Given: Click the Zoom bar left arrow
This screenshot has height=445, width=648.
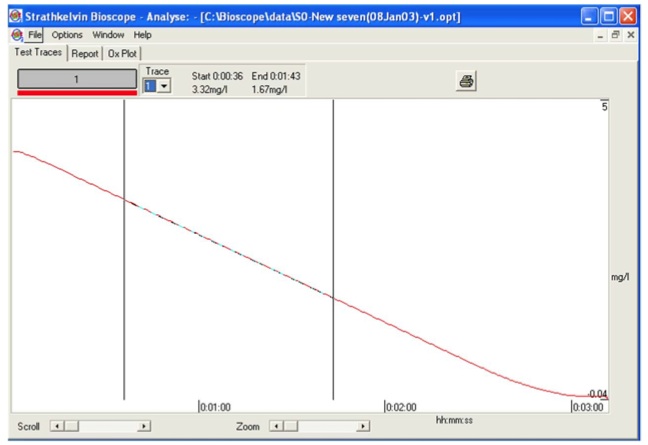Looking at the screenshot, I should tap(276, 426).
